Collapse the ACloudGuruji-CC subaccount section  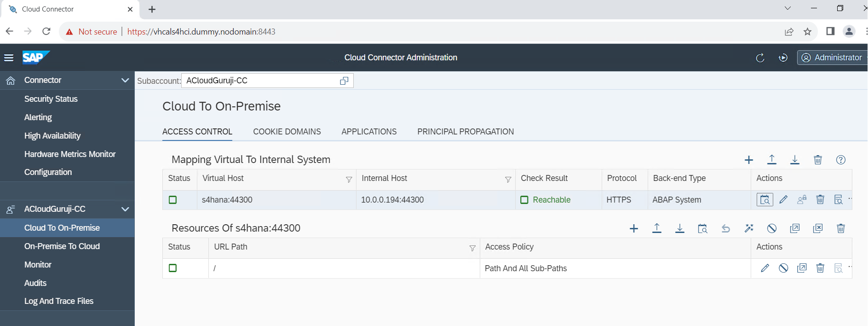[x=125, y=209]
